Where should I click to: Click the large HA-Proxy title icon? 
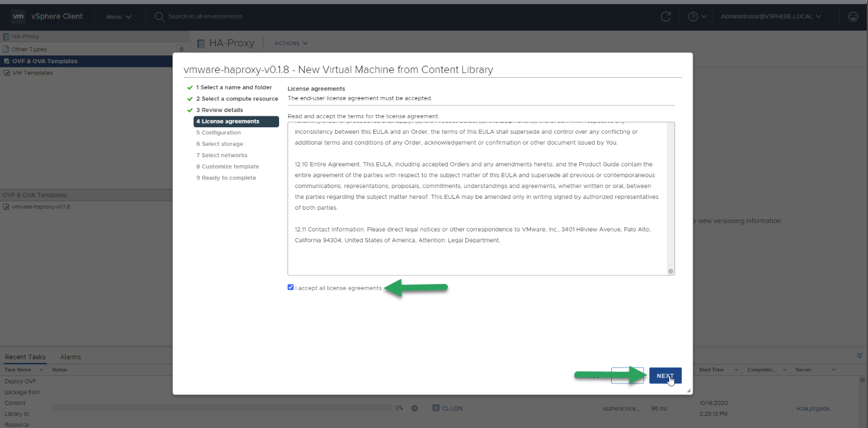click(201, 43)
